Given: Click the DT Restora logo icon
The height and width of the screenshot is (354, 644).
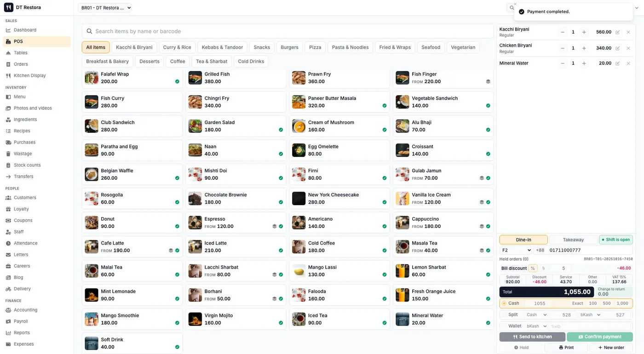Looking at the screenshot, I should (x=8, y=7).
